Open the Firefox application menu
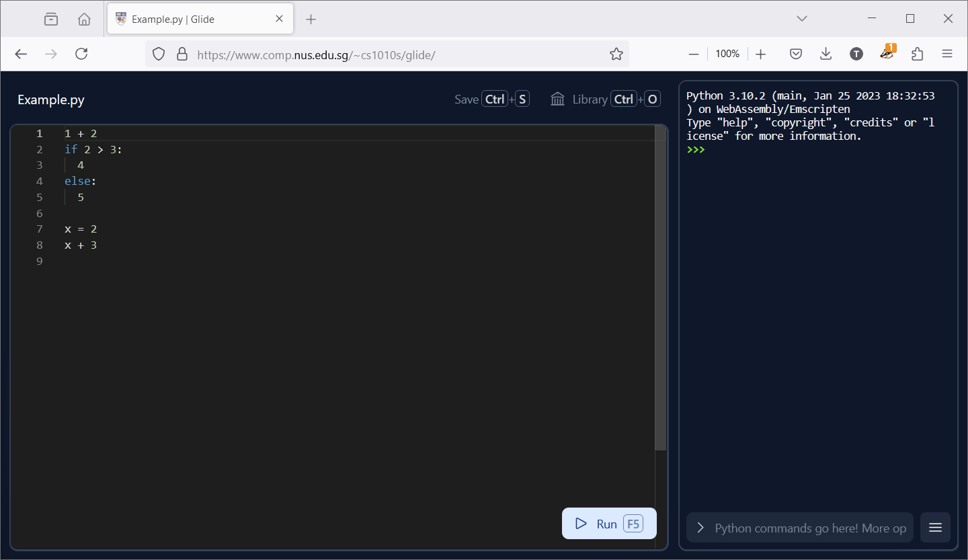Screen dimensions: 968x560 coord(947,54)
